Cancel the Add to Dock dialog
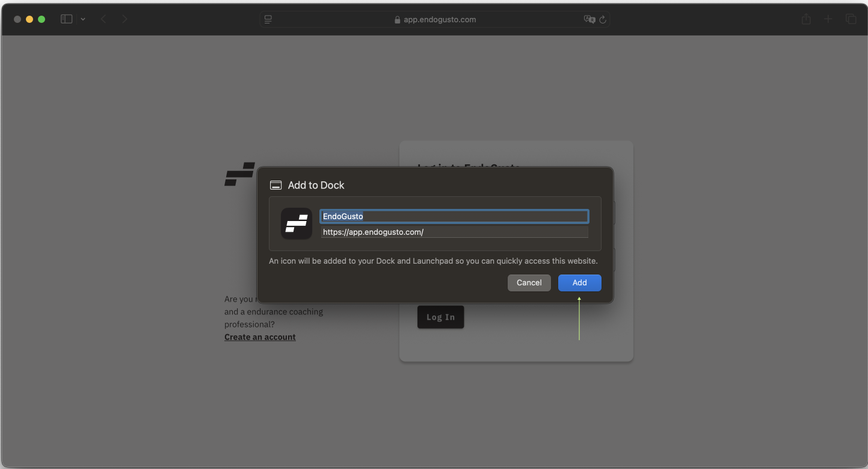Image resolution: width=868 pixels, height=469 pixels. pos(529,282)
